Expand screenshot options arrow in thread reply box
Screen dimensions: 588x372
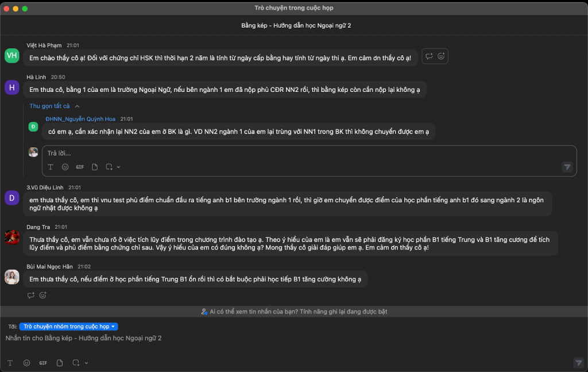pos(118,167)
